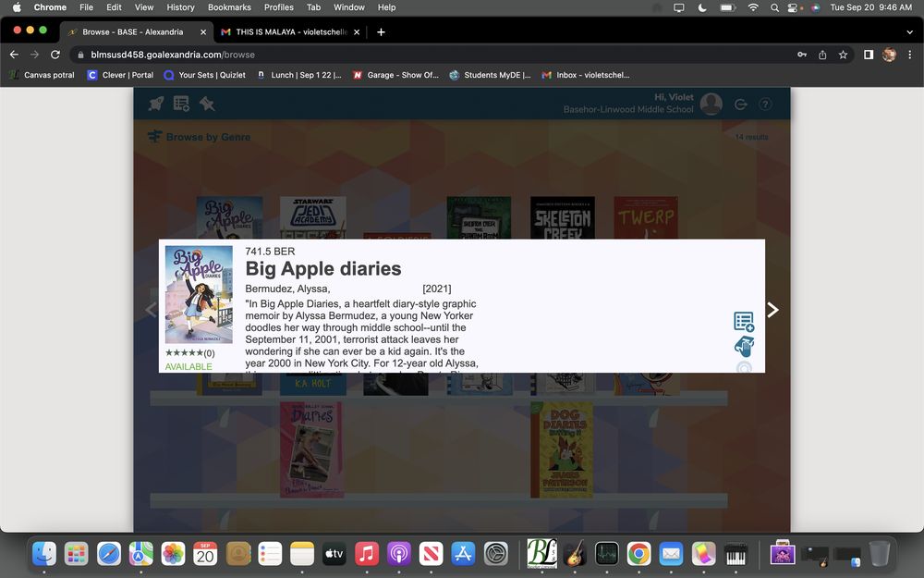Click the pushpin icon in the header

click(207, 104)
